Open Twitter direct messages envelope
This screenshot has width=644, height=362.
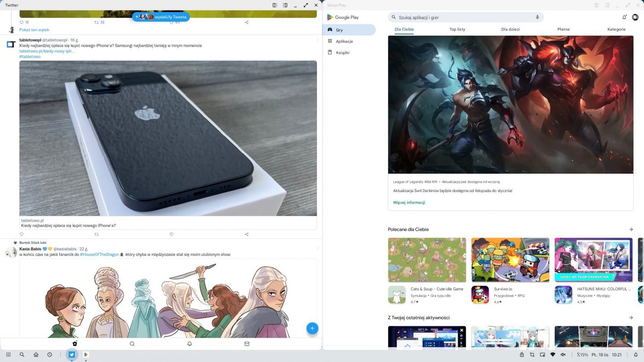[x=247, y=344]
